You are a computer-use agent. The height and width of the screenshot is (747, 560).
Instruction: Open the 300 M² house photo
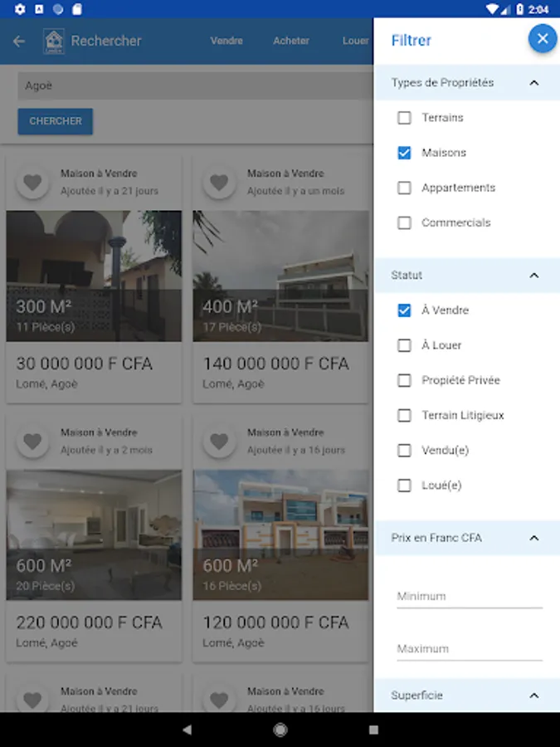[x=94, y=276]
